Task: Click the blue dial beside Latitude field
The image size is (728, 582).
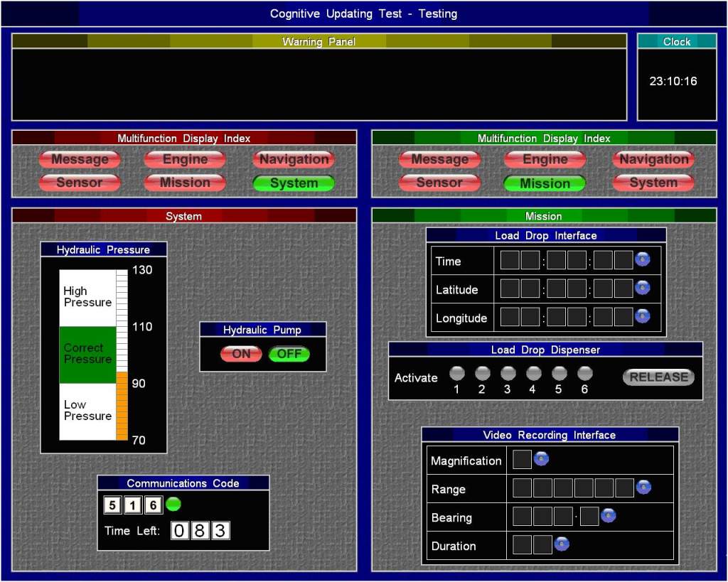Action: click(642, 288)
